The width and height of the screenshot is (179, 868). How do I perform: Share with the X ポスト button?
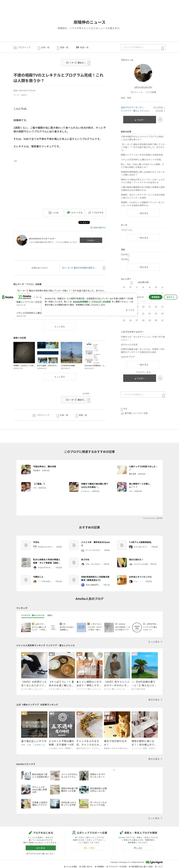point(84,222)
